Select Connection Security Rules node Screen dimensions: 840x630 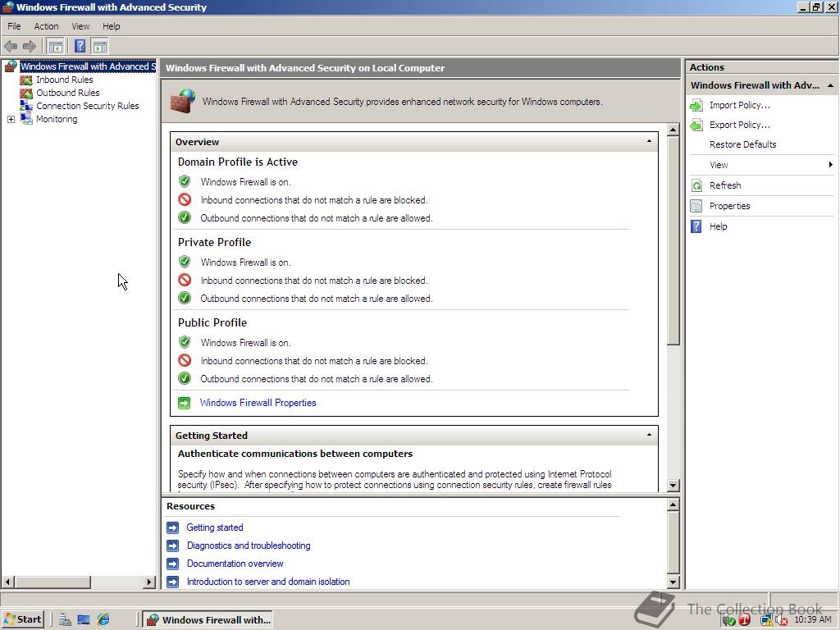(87, 106)
